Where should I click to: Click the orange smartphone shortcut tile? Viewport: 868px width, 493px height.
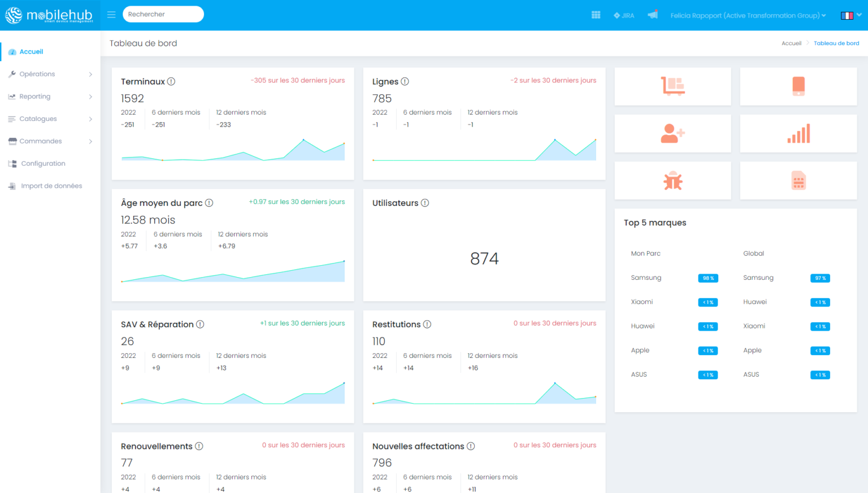pyautogui.click(x=798, y=87)
